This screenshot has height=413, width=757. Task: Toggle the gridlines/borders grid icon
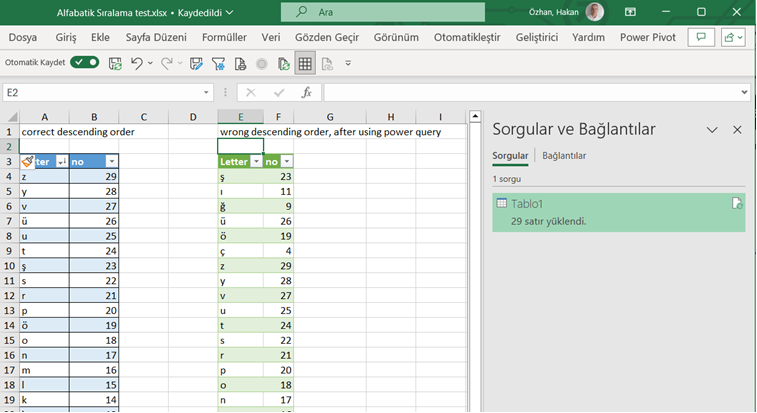305,63
